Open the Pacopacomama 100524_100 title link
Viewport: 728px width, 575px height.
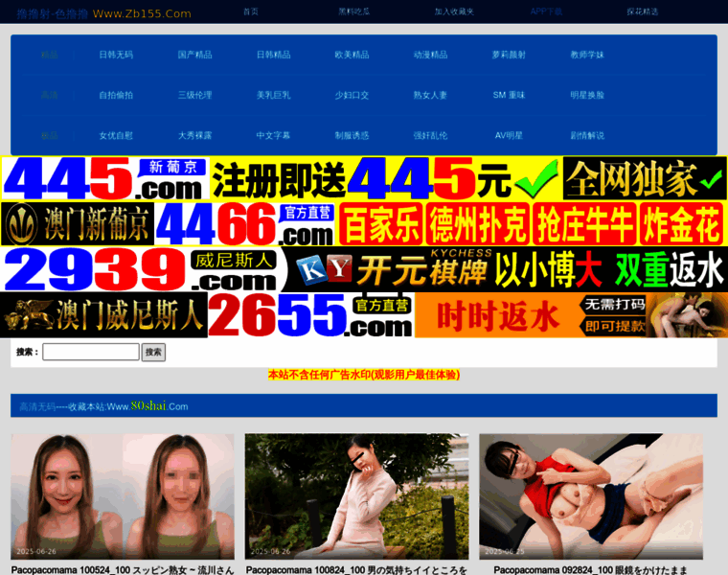pyautogui.click(x=123, y=570)
